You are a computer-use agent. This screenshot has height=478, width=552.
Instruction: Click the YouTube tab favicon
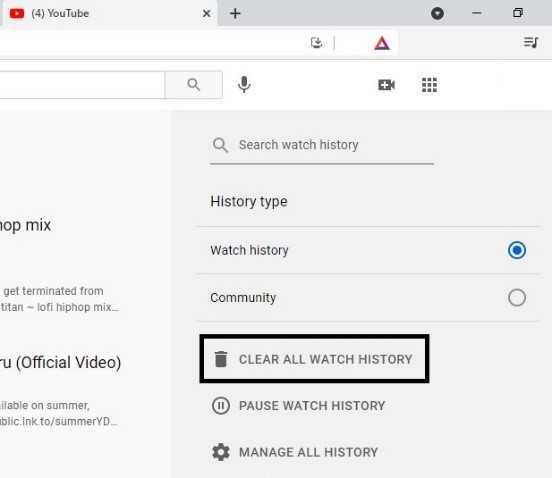[17, 13]
